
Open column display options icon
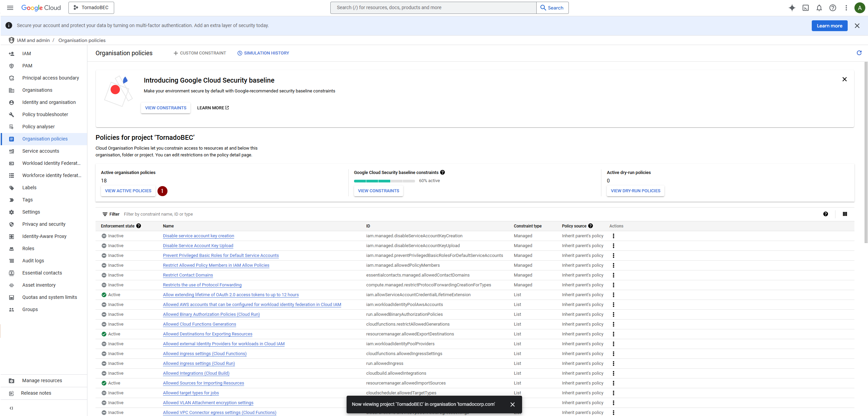coord(845,214)
